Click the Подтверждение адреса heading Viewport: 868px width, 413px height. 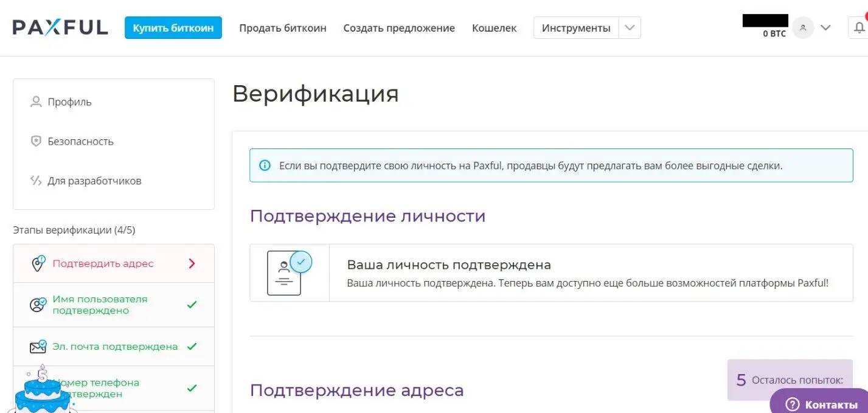[x=357, y=390]
